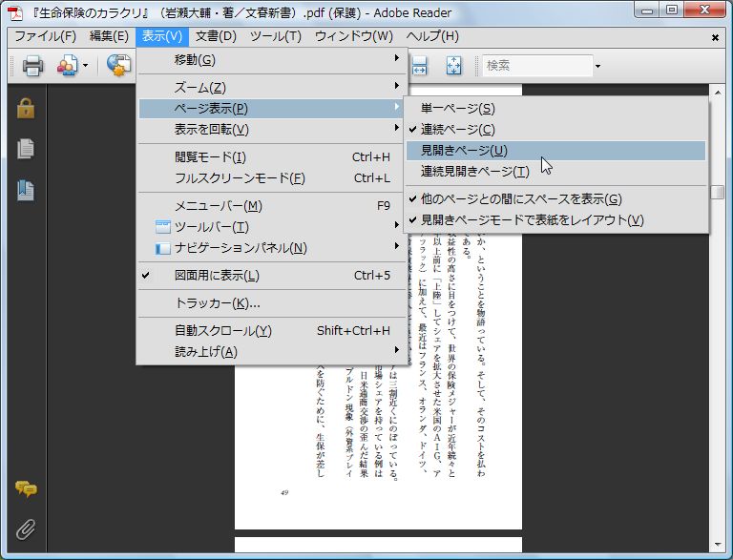733x560 pixels.
Task: Click inside the 検索 search field
Action: coord(537,66)
